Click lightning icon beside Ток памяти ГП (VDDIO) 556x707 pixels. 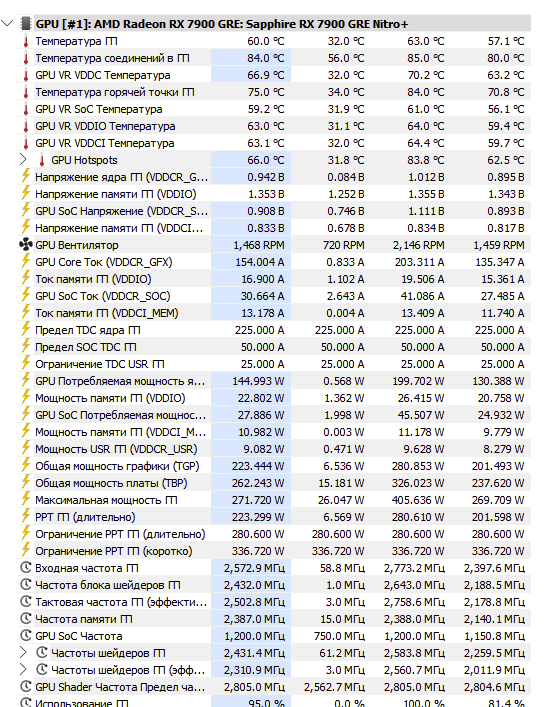pos(26,278)
